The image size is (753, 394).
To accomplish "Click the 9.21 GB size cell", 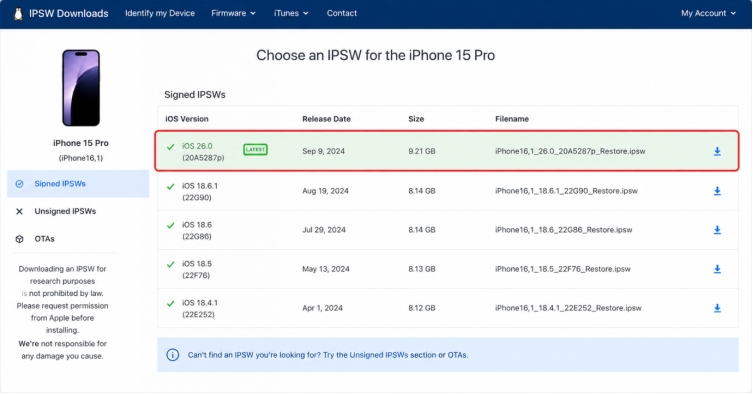I will [x=422, y=151].
